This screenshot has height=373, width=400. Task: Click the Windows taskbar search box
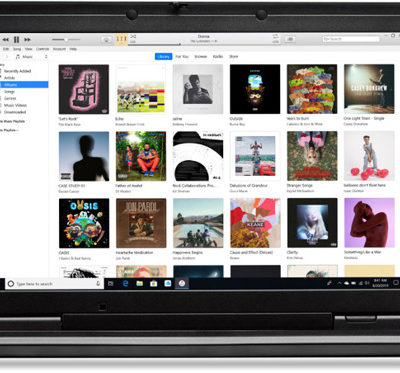(54, 284)
